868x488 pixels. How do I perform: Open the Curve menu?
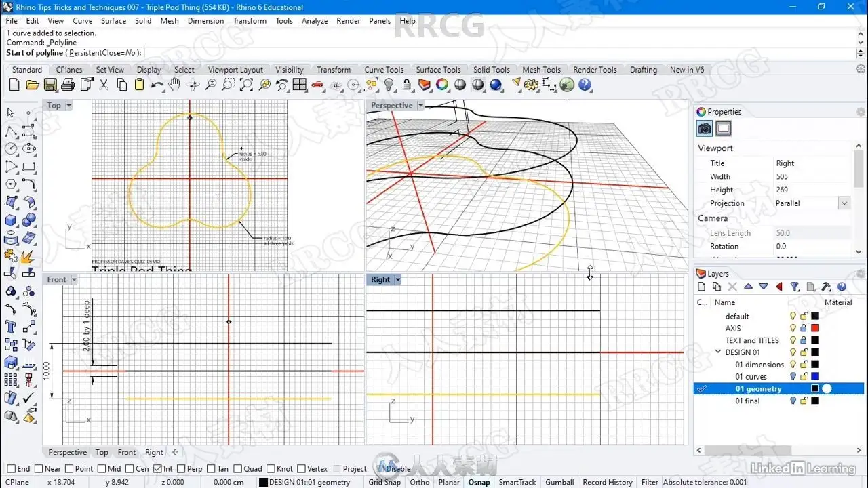tap(82, 21)
